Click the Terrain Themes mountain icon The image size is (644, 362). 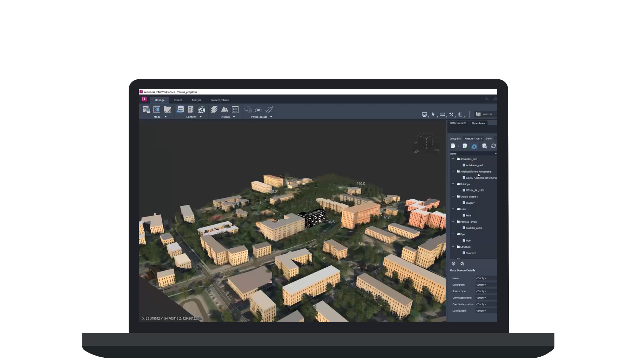coord(225,110)
